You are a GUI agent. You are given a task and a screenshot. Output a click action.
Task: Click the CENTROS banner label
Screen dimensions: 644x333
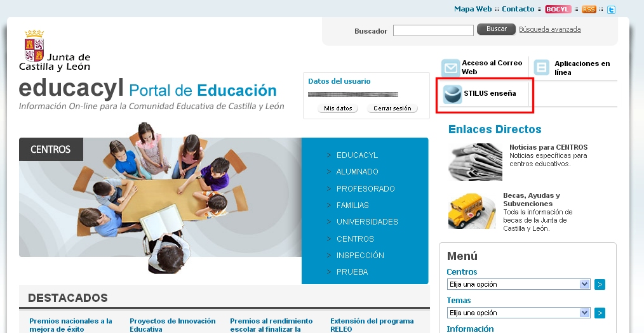coord(51,149)
